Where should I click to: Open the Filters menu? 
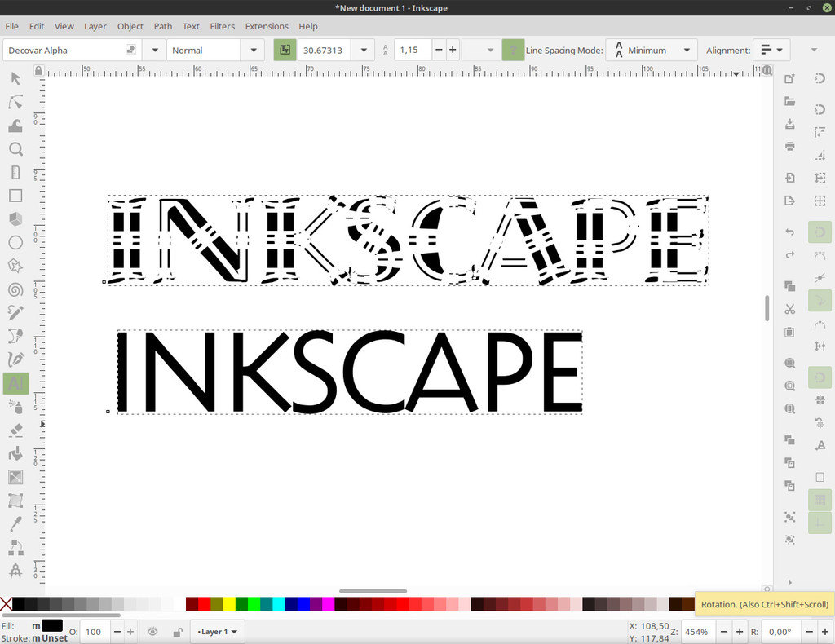pyautogui.click(x=222, y=25)
